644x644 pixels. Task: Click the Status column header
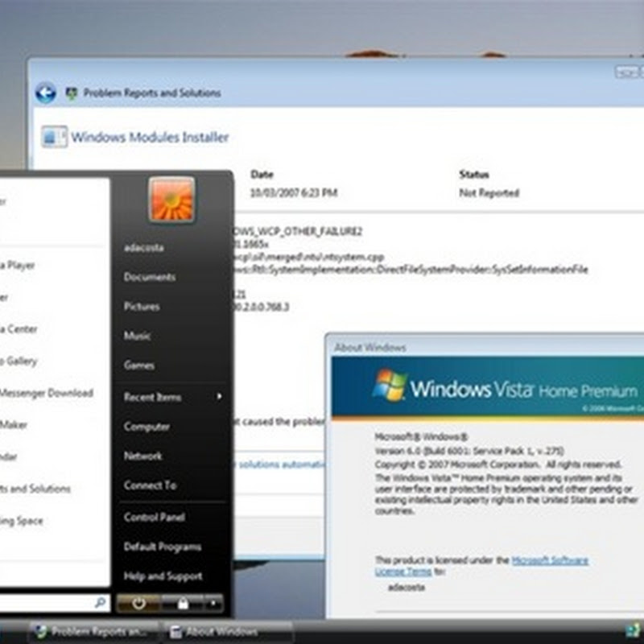click(x=474, y=175)
